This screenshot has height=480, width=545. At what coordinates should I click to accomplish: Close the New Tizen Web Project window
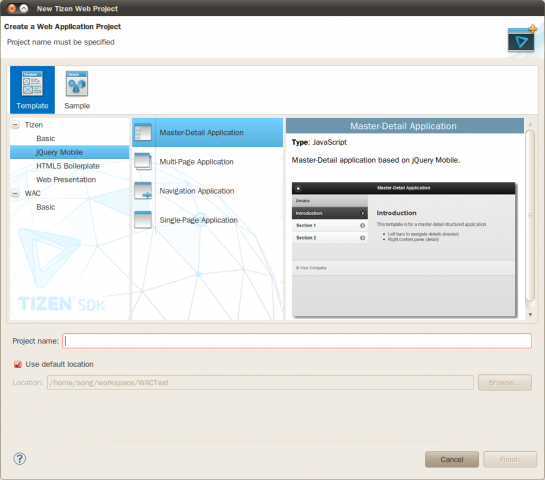[x=12, y=8]
